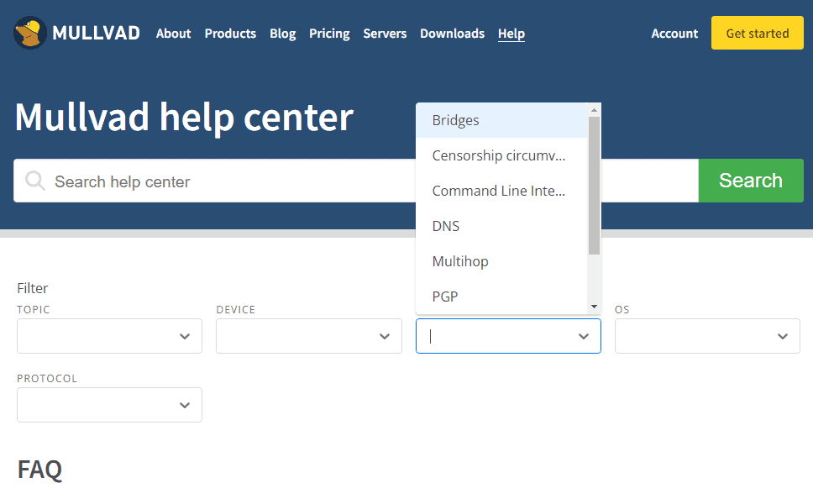Click the dropdown list scroll up arrow
Screen dimensions: 813x504
pyautogui.click(x=594, y=110)
